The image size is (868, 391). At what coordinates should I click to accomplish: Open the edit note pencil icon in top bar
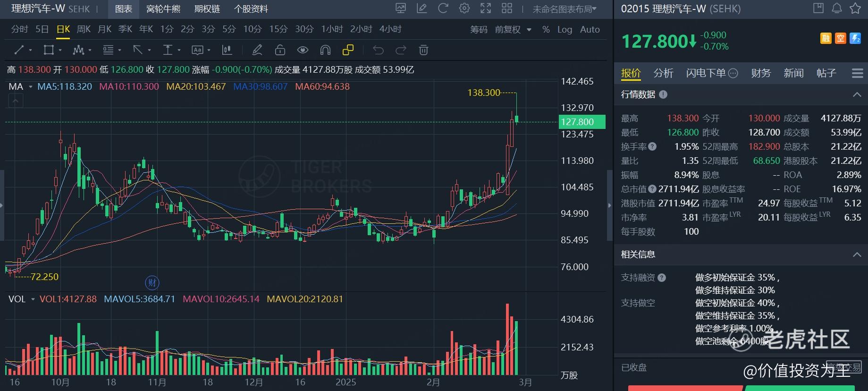422,8
